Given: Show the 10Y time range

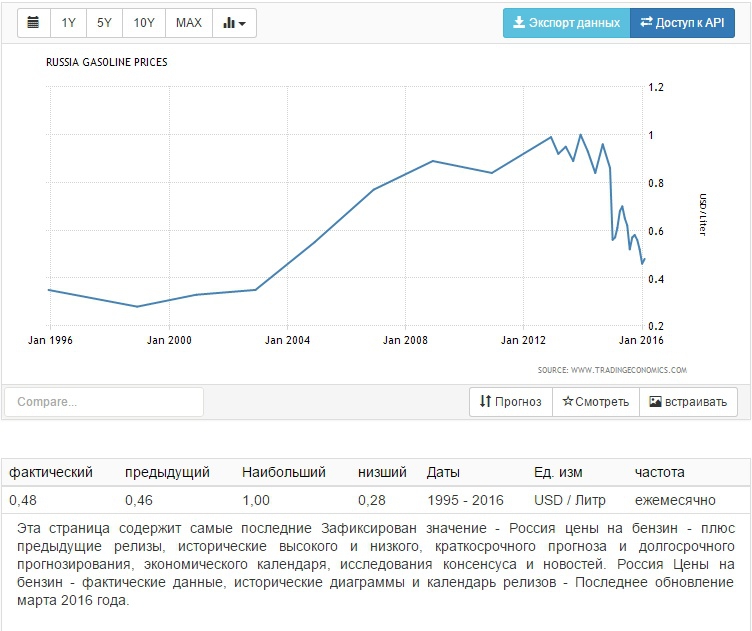Looking at the screenshot, I should (144, 23).
